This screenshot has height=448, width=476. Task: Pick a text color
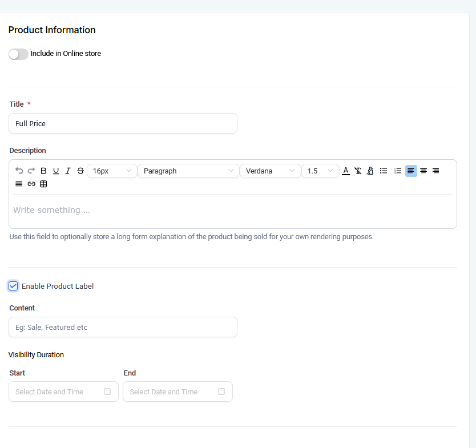tap(346, 171)
